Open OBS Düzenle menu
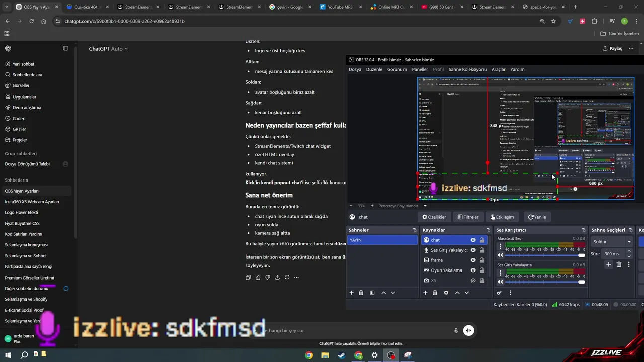The image size is (644, 362). point(374,69)
